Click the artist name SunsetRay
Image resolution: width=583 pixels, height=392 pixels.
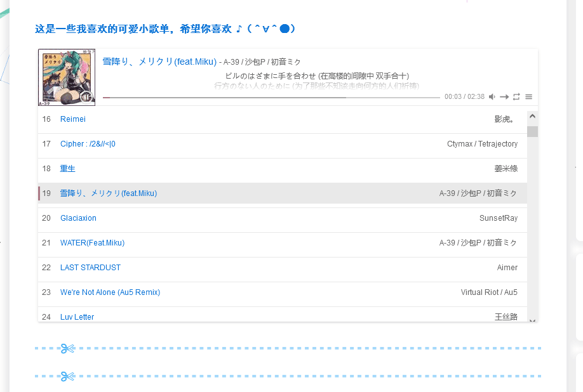pyautogui.click(x=499, y=218)
